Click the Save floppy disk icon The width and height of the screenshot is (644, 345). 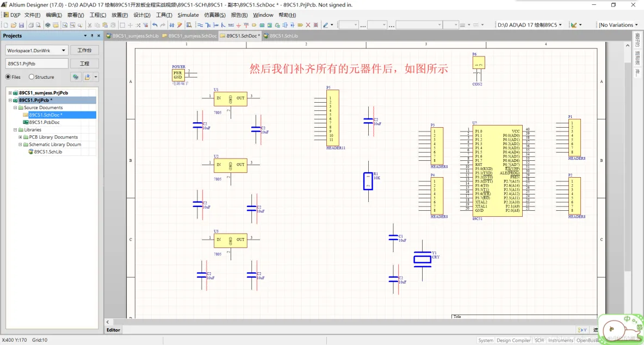21,25
